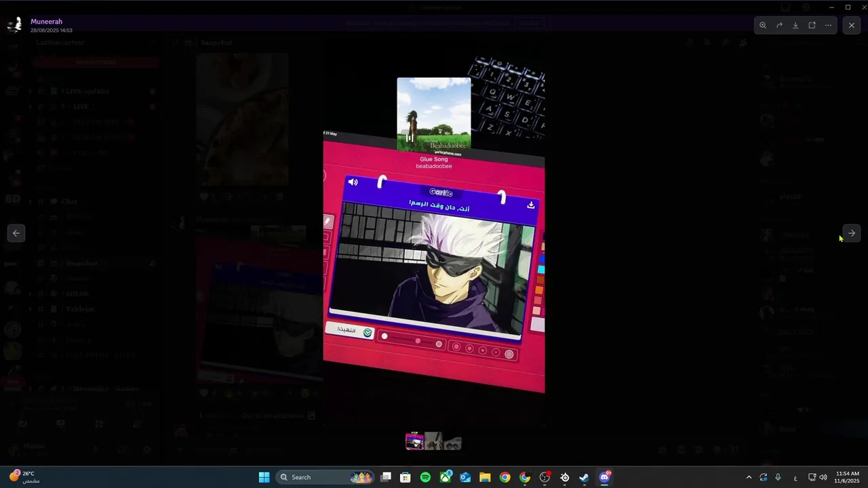Open SteelSeries GG from the taskbar
The height and width of the screenshot is (488, 868).
[x=564, y=477]
